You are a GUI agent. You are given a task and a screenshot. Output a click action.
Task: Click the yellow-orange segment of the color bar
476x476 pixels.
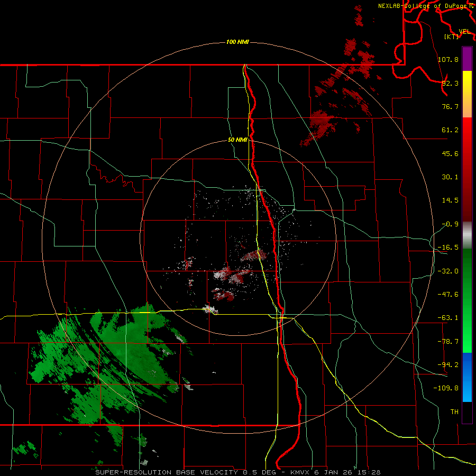click(x=467, y=94)
